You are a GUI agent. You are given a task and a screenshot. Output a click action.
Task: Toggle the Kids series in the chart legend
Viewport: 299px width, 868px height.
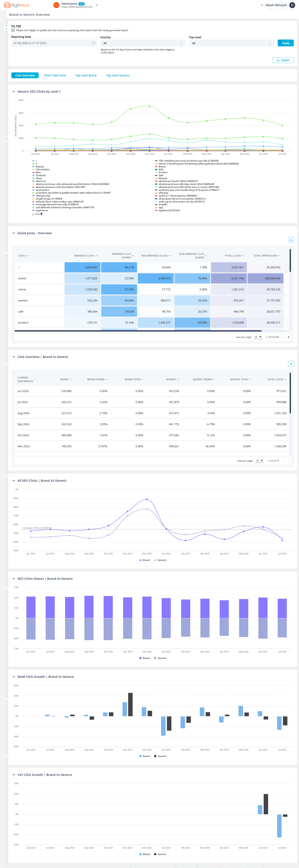[159, 169]
